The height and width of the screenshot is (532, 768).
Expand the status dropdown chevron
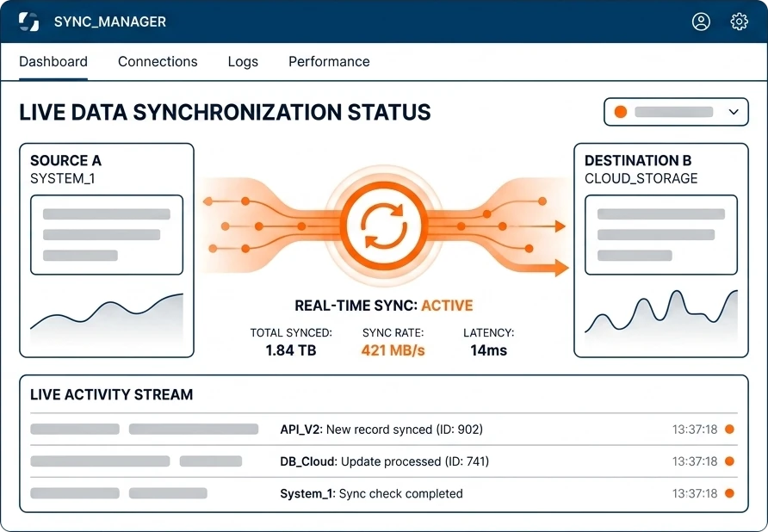click(734, 112)
